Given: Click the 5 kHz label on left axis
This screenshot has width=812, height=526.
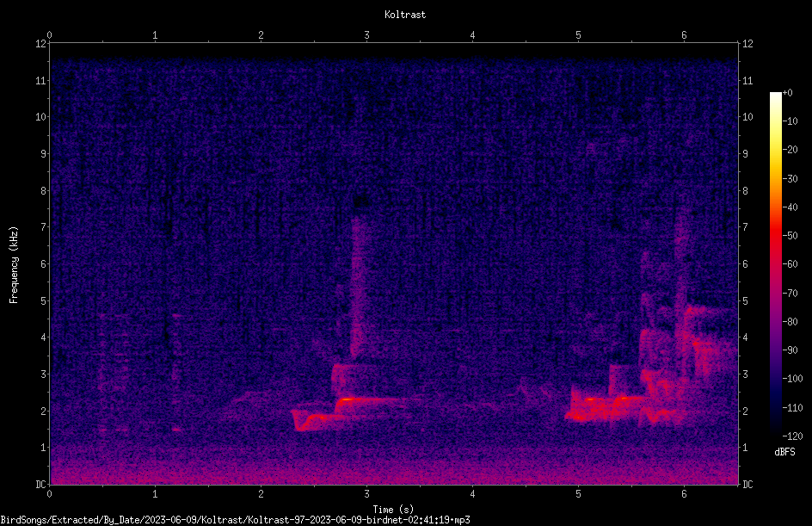Looking at the screenshot, I should (44, 300).
